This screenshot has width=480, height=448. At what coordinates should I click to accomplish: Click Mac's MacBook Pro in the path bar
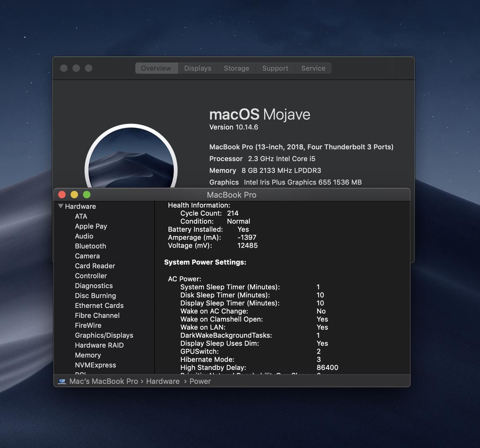(104, 381)
